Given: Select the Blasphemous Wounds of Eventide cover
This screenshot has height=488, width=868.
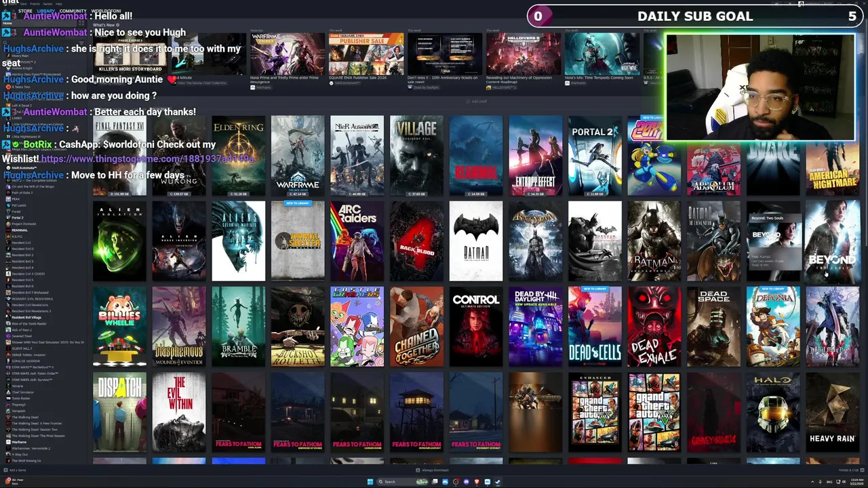Looking at the screenshot, I should pos(179,326).
